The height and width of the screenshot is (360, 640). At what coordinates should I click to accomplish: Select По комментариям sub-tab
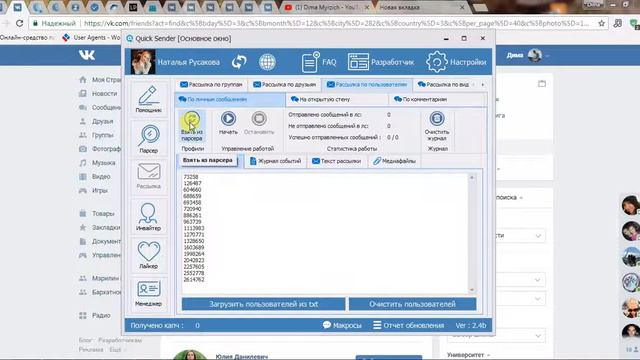(437, 99)
